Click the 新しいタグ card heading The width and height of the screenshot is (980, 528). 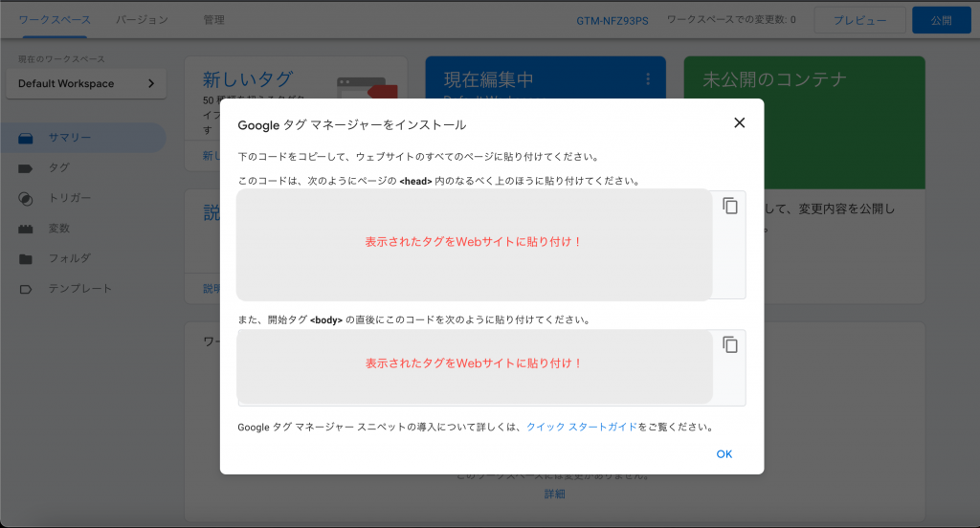[x=248, y=79]
